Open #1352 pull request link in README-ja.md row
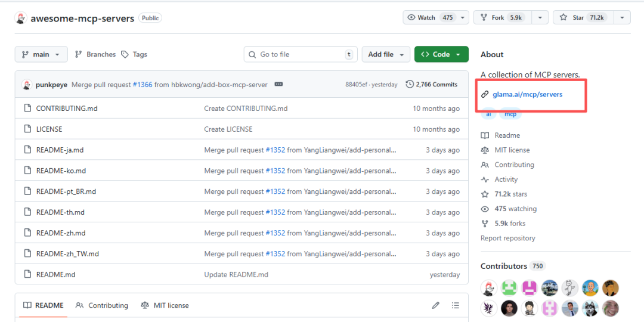Viewport: 644px width, 322px height. tap(275, 150)
